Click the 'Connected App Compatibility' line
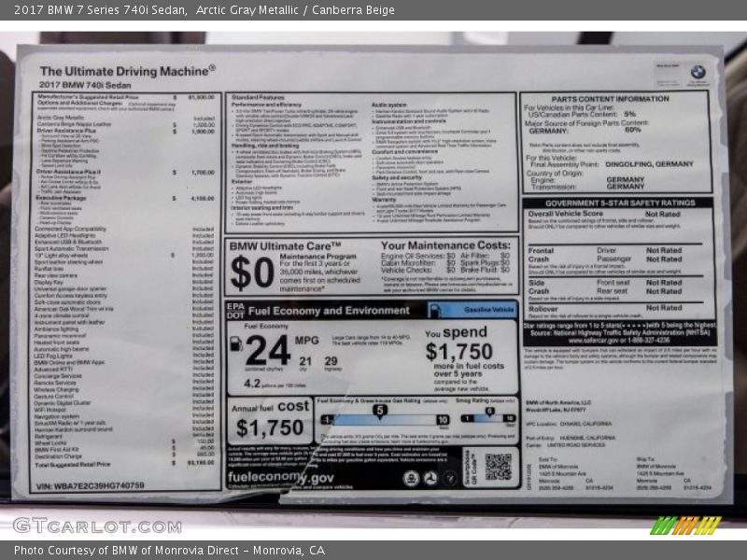Image resolution: width=747 pixels, height=560 pixels. click(x=70, y=229)
